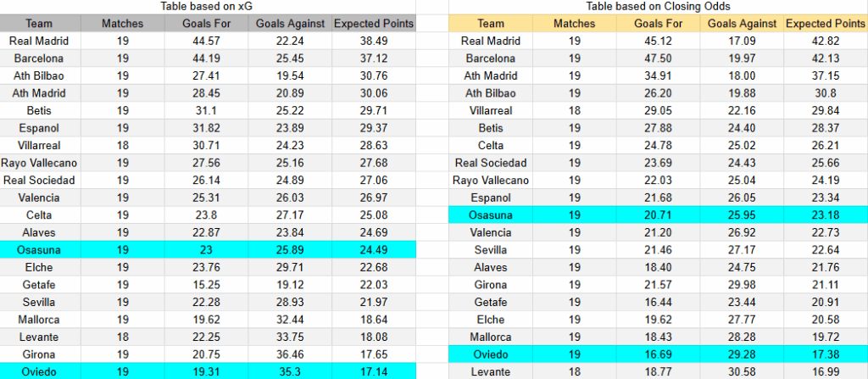
Task: Select the 38.49 expected points cell
Action: pos(374,41)
